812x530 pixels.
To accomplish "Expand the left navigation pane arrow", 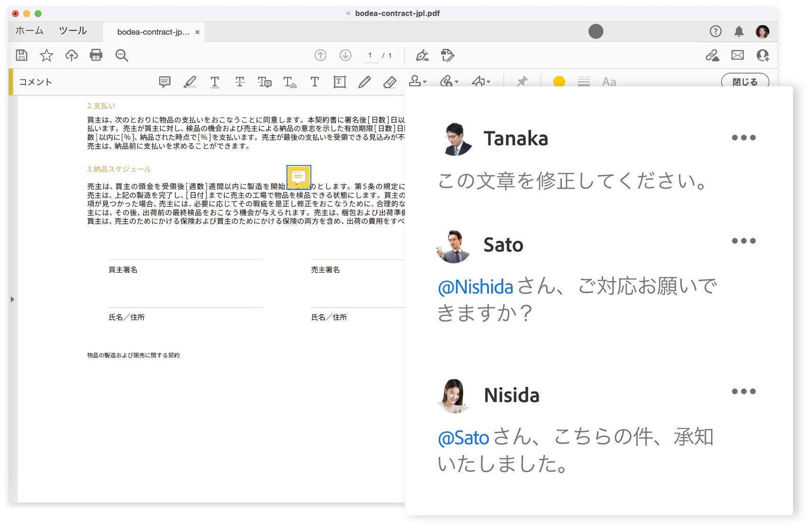I will click(12, 299).
